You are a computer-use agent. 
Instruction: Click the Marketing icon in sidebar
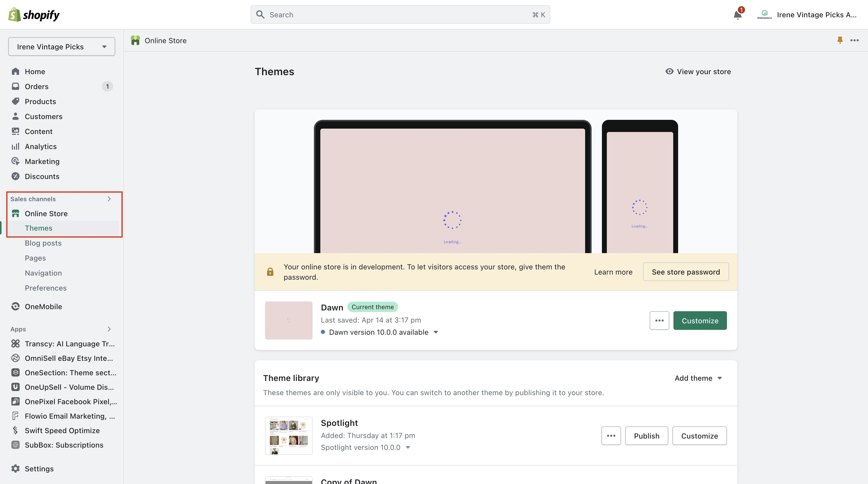pyautogui.click(x=16, y=161)
